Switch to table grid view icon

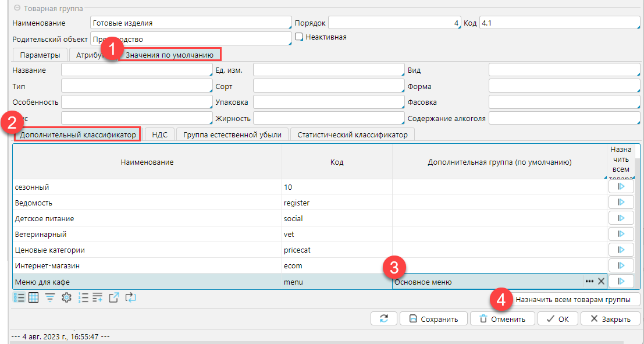34,297
